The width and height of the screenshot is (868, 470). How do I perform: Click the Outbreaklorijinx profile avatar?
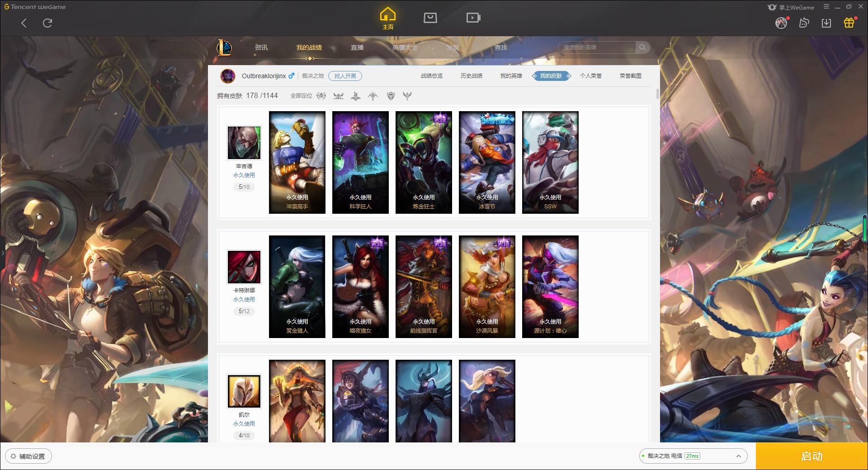[x=228, y=76]
